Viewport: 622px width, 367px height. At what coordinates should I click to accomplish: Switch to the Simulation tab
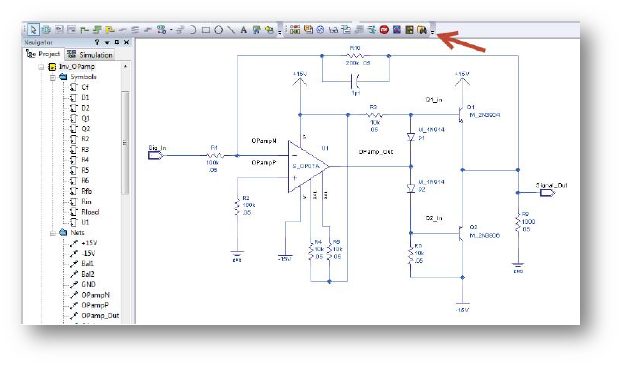click(x=90, y=55)
